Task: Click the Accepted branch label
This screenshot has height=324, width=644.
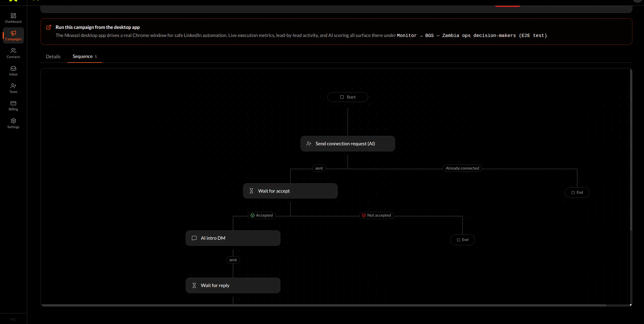Action: click(x=262, y=215)
